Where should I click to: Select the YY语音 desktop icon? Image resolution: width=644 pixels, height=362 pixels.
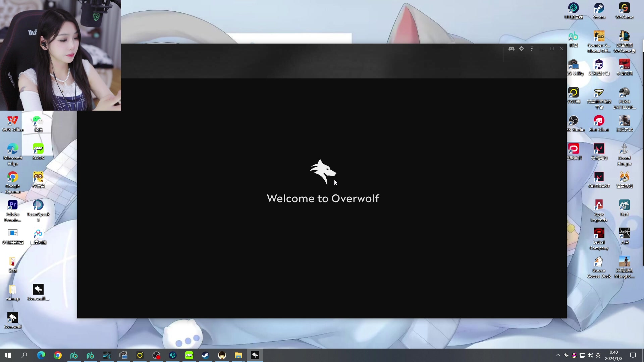38,180
